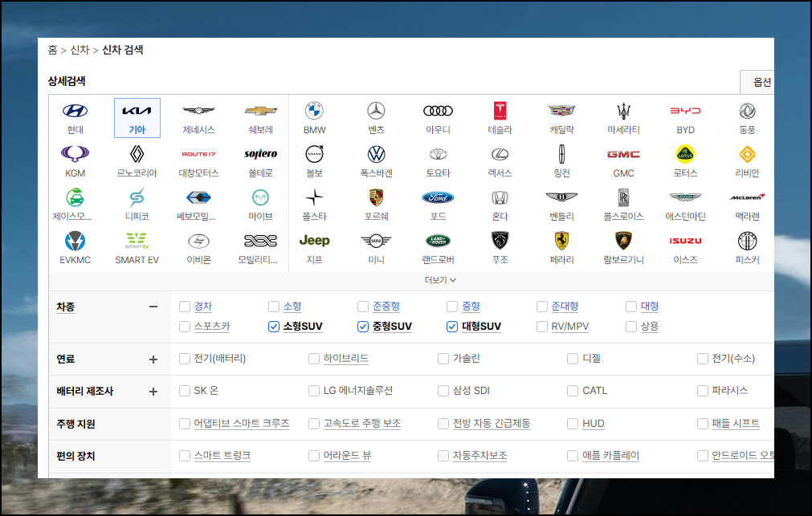Pick the Chevrolet (쉐보레) brand icon
This screenshot has height=516, width=812.
point(260,111)
